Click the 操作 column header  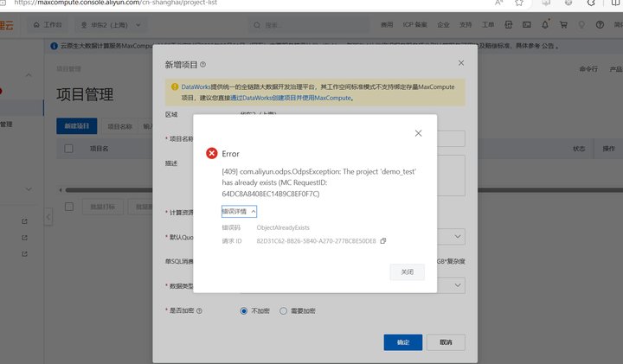tap(608, 149)
